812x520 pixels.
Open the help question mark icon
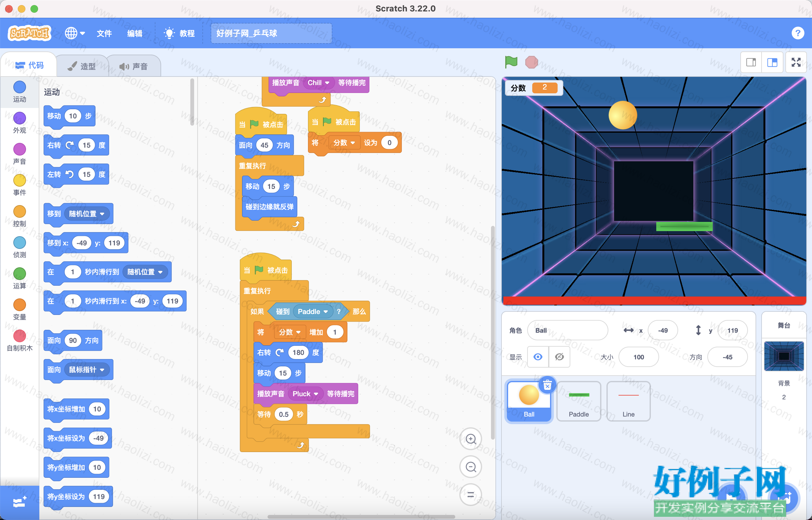[797, 33]
